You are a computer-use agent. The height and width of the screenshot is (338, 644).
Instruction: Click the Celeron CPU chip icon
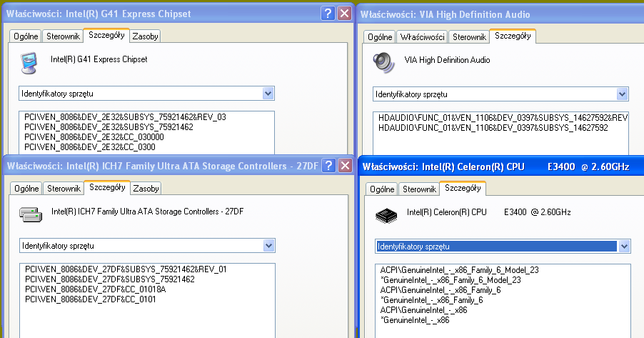point(386,216)
